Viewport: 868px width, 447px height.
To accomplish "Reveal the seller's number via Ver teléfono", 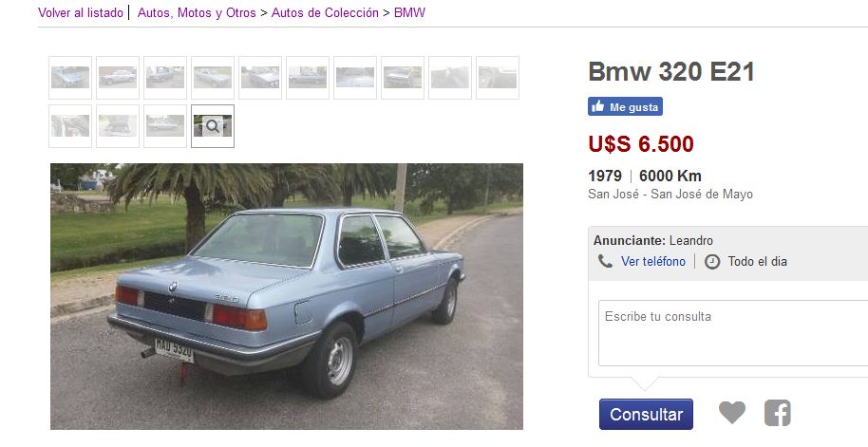I will point(653,261).
